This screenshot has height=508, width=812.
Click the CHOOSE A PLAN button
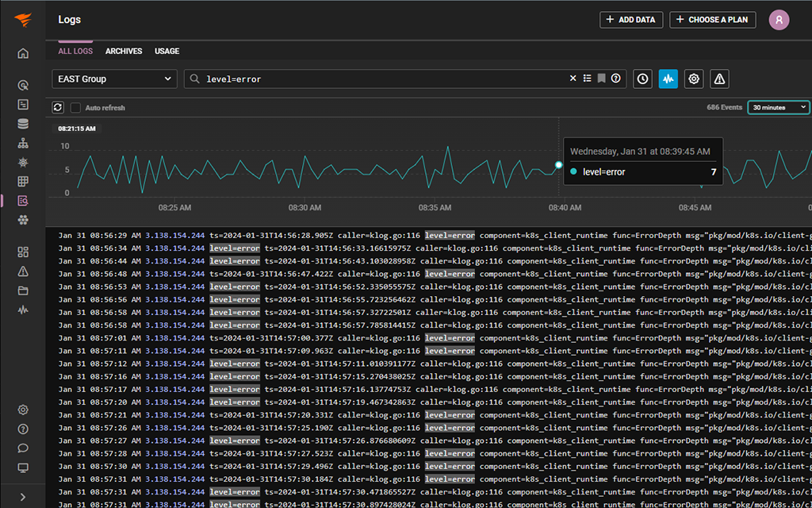712,19
